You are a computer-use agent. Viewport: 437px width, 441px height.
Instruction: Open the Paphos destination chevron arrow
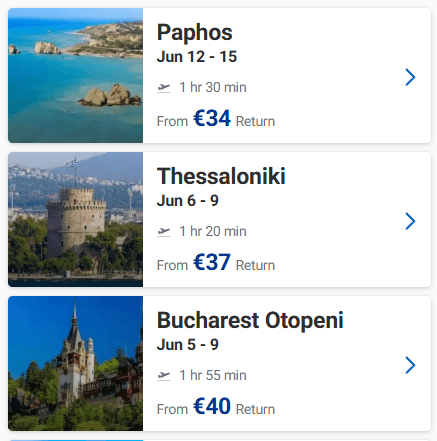tap(410, 77)
